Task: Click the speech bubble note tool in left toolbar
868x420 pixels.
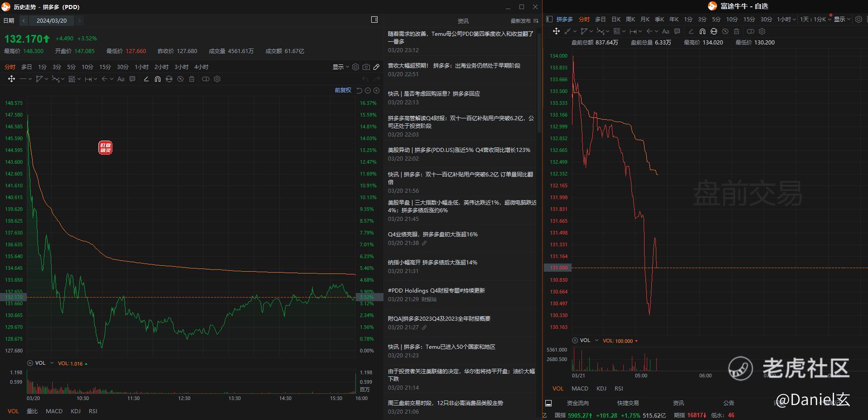Action: click(132, 79)
